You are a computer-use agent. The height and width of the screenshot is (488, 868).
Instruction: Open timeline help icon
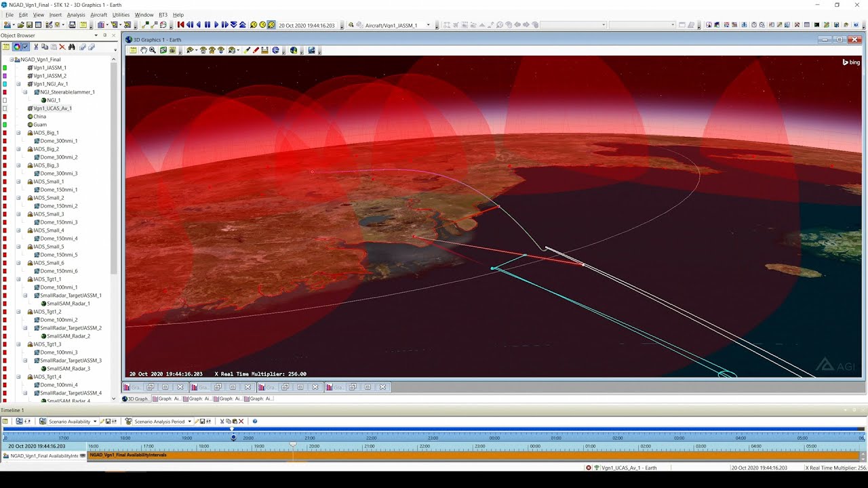[x=255, y=422]
